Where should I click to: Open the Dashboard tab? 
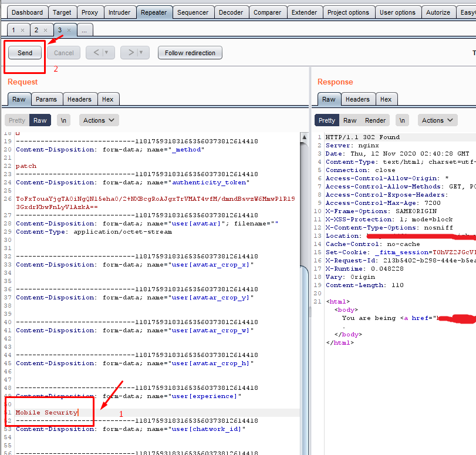(28, 12)
